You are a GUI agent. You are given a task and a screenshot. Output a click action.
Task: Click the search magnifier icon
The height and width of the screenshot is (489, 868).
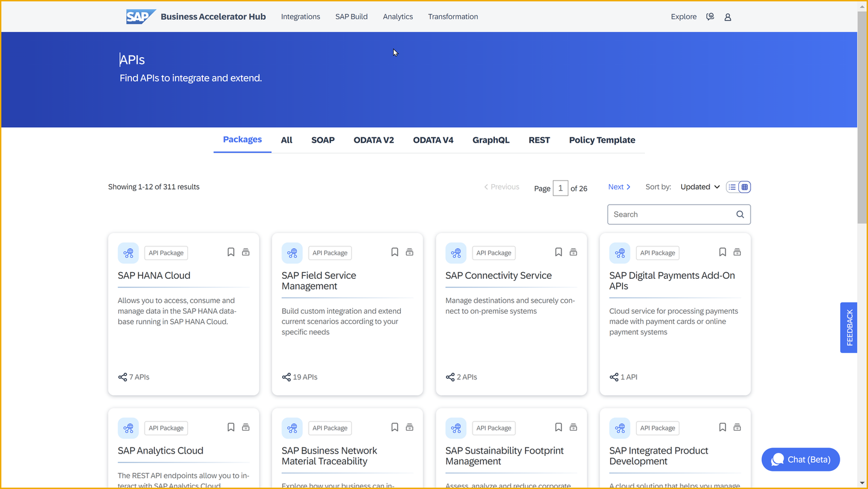coord(740,214)
